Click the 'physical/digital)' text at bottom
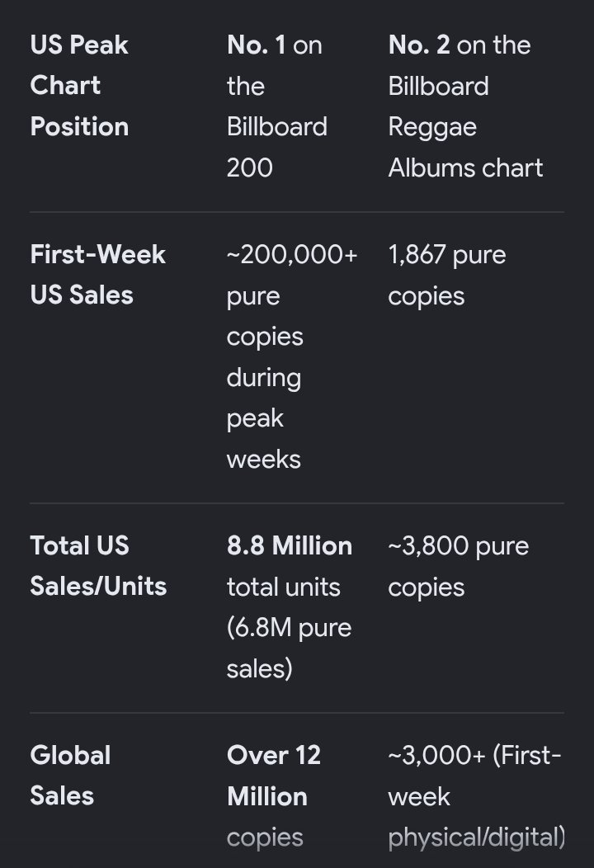The height and width of the screenshot is (868, 594). coord(477,837)
